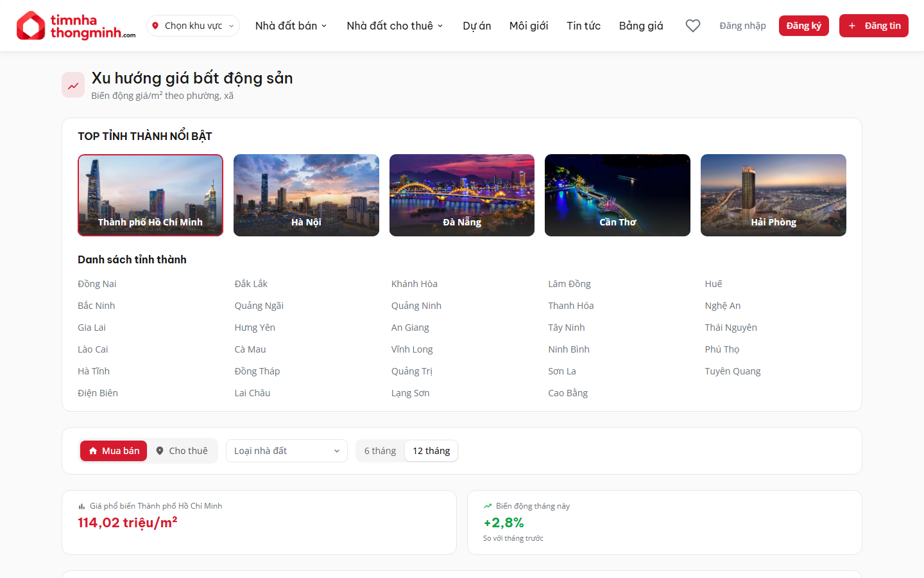Select the Đà Nẵng city card
The image size is (924, 578).
point(462,195)
